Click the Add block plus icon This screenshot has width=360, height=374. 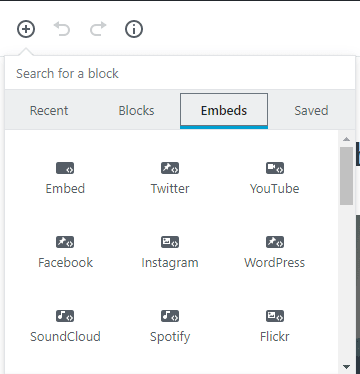point(26,29)
